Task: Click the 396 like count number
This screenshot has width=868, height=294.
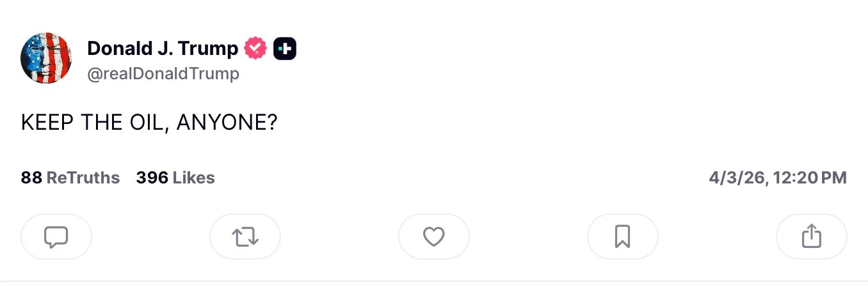Action: tap(152, 178)
